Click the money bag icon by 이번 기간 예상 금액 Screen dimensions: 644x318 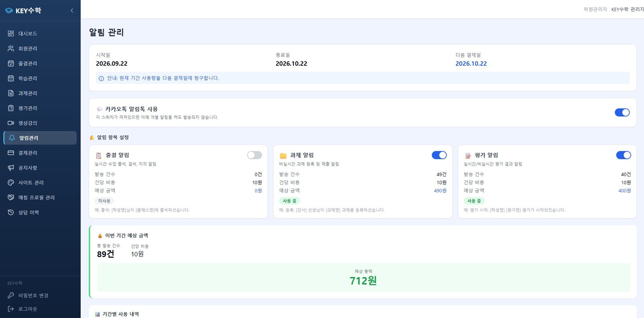(100, 236)
